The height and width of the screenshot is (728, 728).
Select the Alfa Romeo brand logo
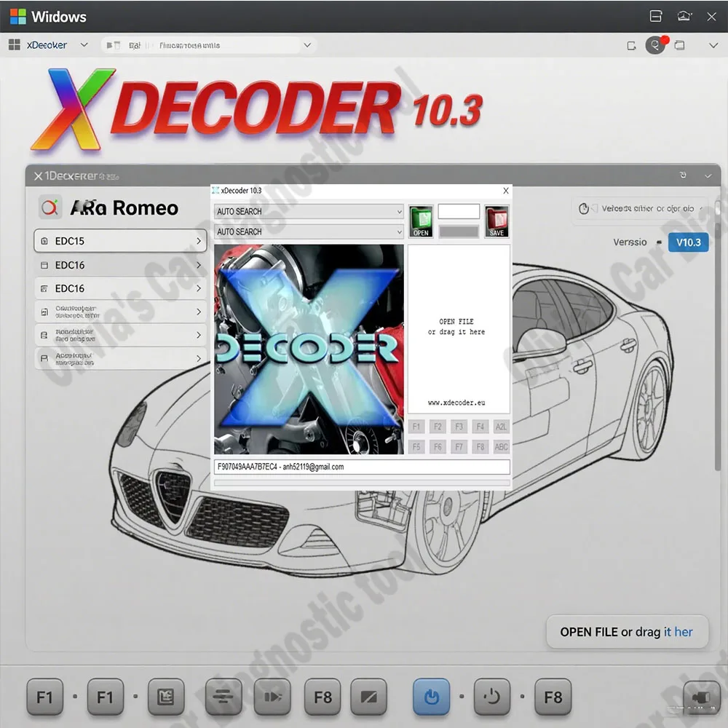(x=50, y=207)
